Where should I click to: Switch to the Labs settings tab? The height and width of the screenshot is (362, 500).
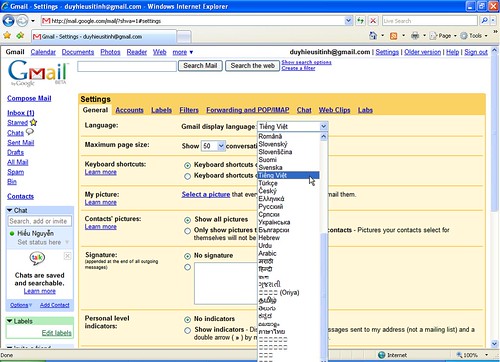[365, 110]
